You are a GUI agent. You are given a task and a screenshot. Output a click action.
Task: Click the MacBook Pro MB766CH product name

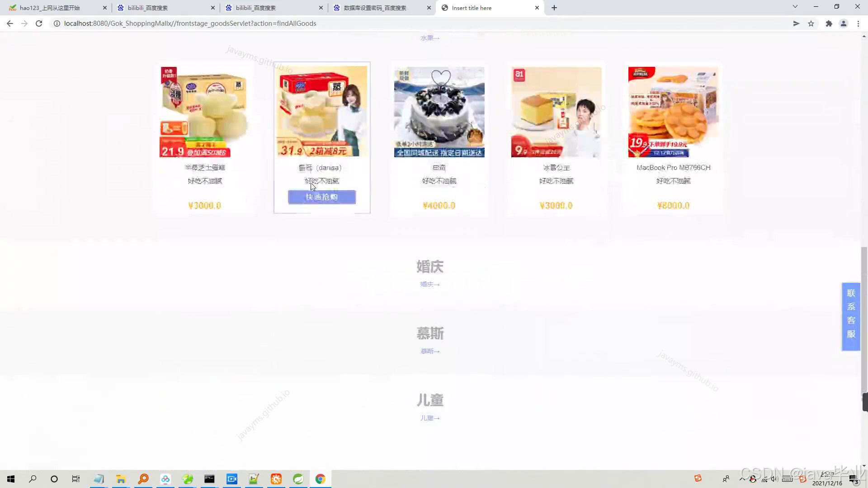[674, 168]
